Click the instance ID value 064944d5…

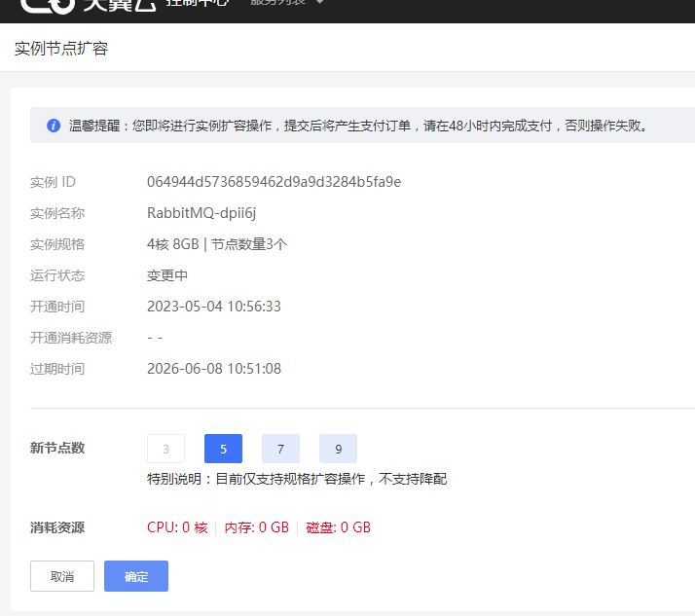click(x=274, y=182)
